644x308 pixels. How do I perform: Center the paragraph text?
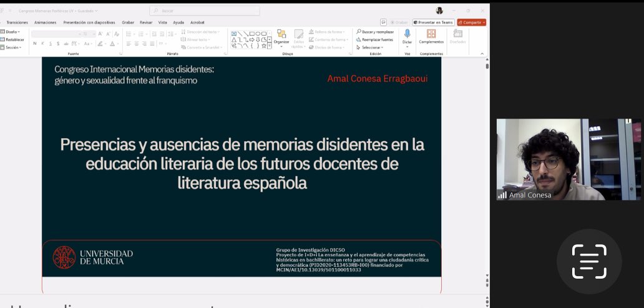pyautogui.click(x=137, y=44)
